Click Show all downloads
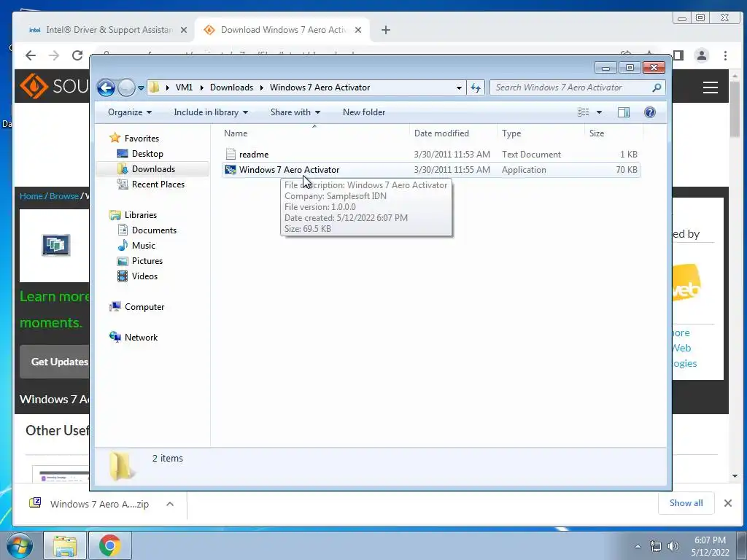 point(686,503)
